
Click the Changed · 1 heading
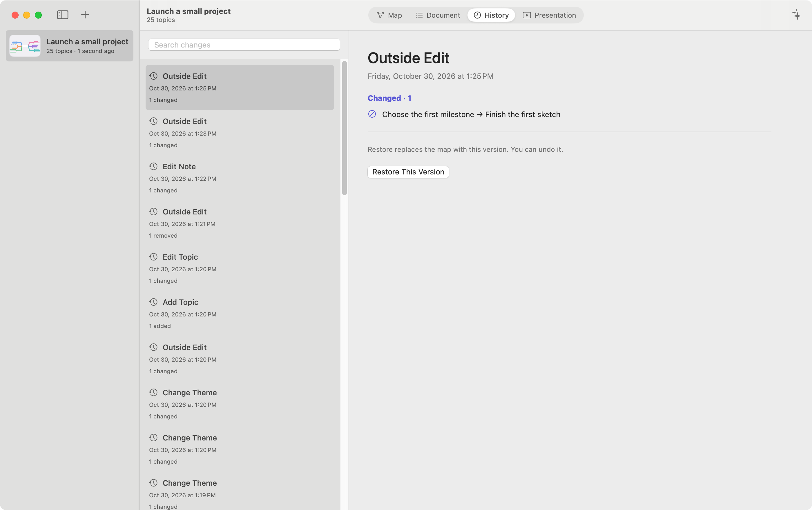[389, 98]
